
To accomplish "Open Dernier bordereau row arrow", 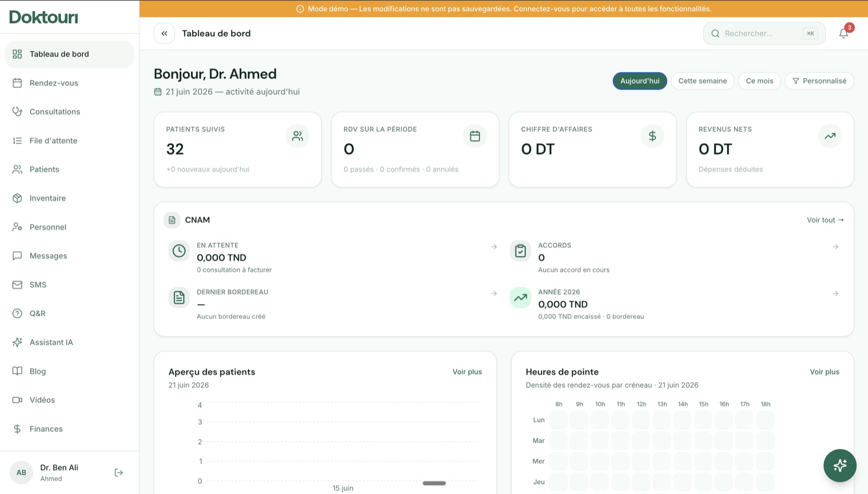I will (494, 293).
